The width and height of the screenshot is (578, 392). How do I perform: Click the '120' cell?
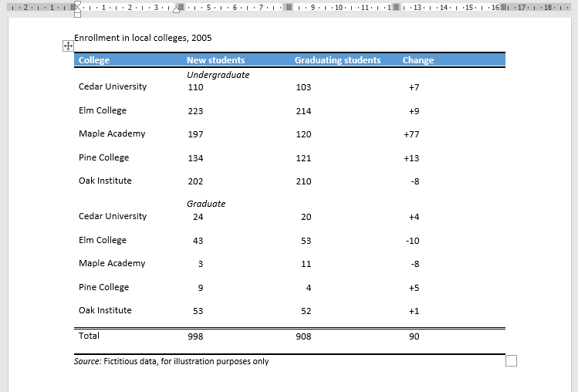pyautogui.click(x=303, y=134)
